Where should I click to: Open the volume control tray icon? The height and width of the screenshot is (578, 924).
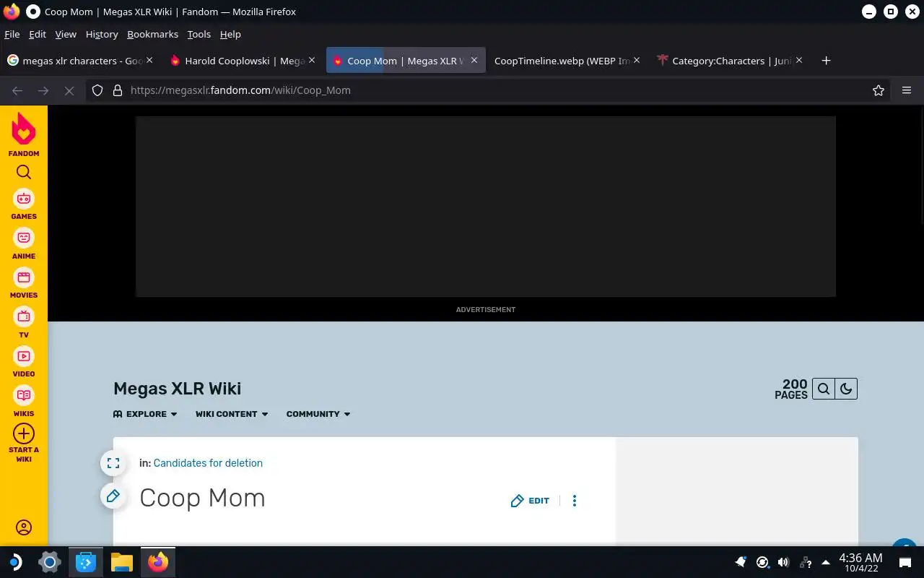[783, 562]
